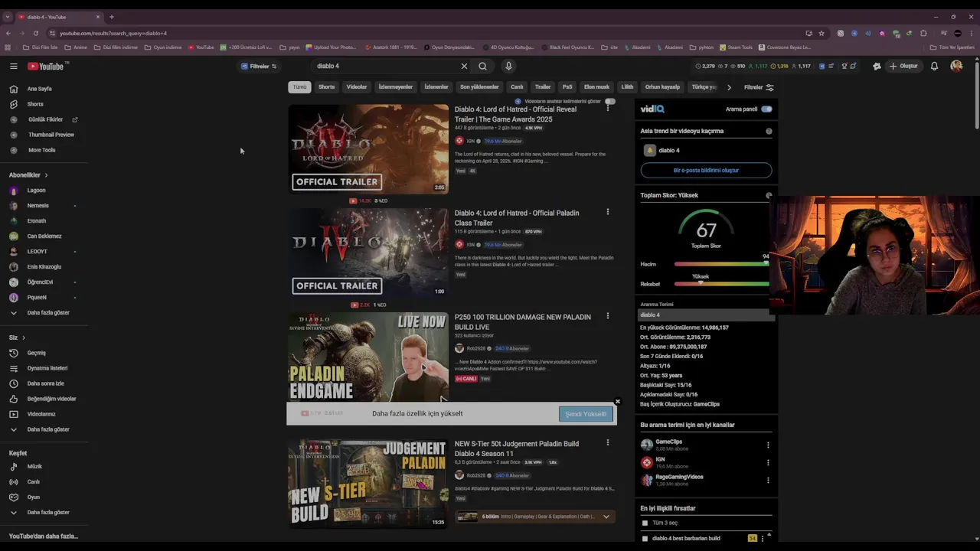The width and height of the screenshot is (980, 551).
Task: Show more filter chips with right arrow
Action: [x=729, y=87]
